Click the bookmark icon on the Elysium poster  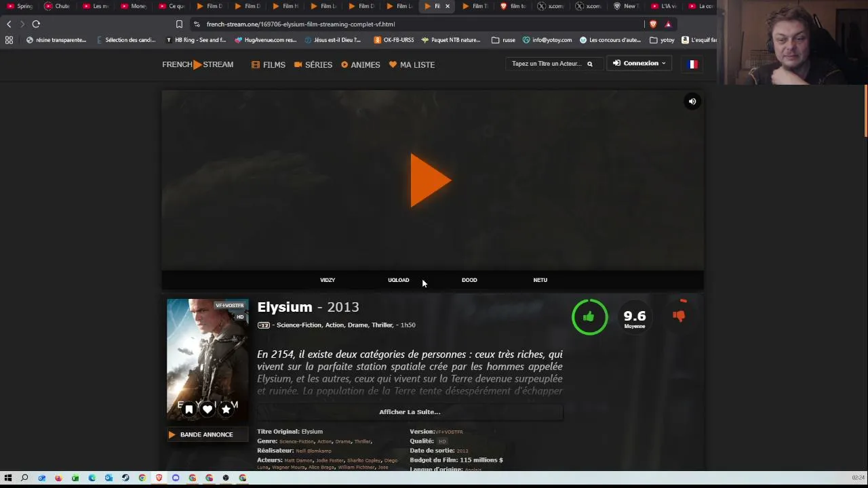pos(189,409)
